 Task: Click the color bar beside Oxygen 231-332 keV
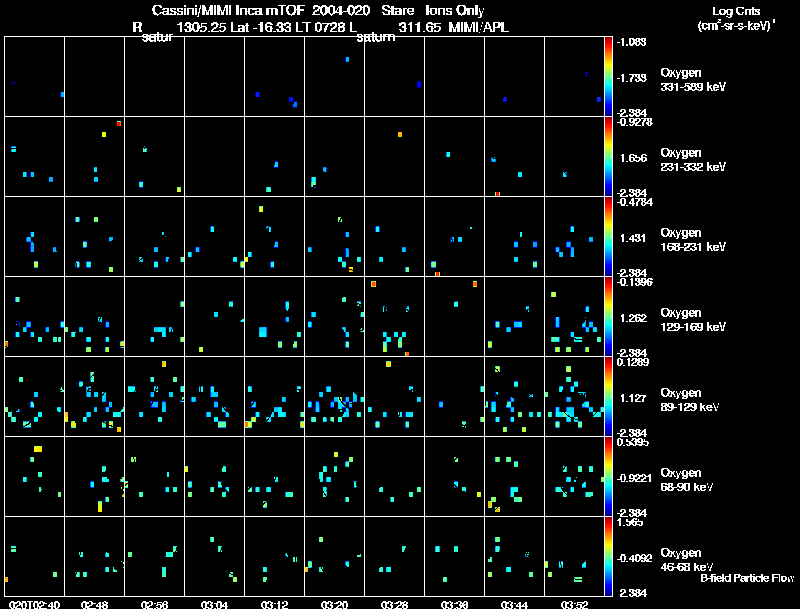click(608, 157)
